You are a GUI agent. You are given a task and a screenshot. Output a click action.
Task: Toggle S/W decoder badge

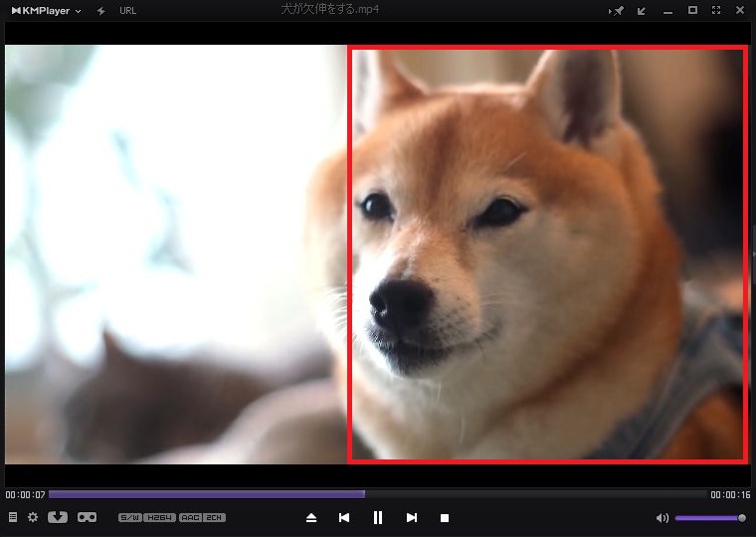(130, 518)
